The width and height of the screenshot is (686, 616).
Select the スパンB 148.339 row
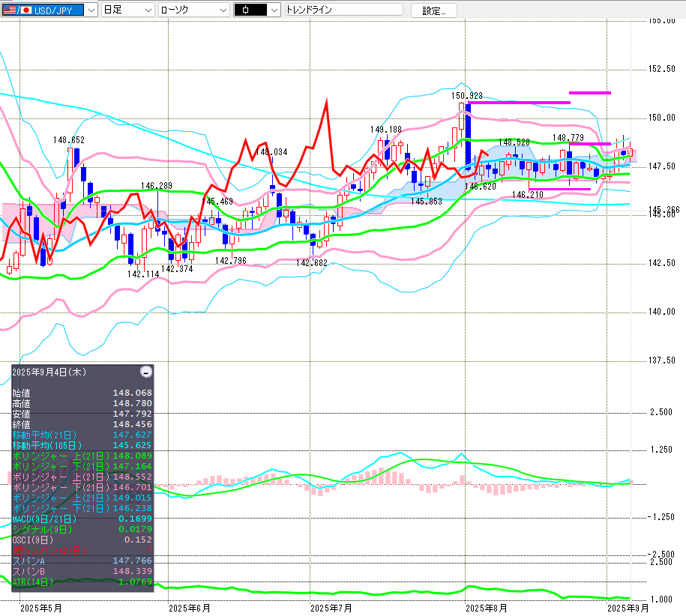point(82,571)
